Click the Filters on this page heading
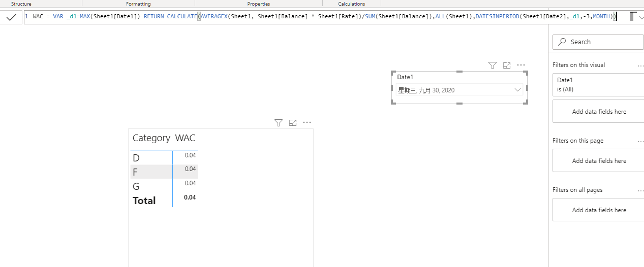The width and height of the screenshot is (644, 267). click(x=578, y=141)
